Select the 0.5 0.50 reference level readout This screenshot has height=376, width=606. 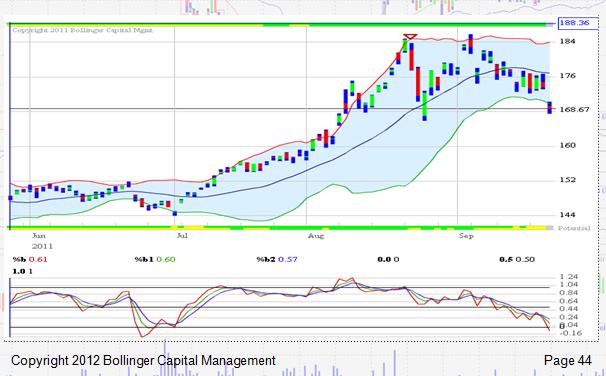[517, 259]
